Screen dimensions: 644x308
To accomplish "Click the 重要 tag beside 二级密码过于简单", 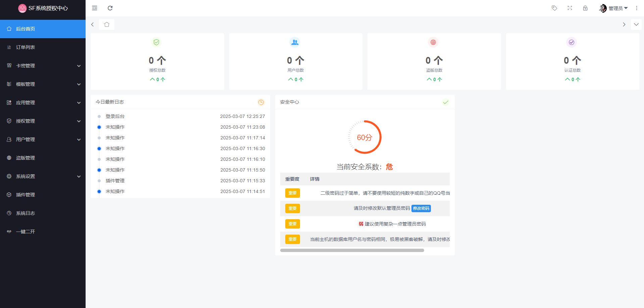I will pos(293,193).
